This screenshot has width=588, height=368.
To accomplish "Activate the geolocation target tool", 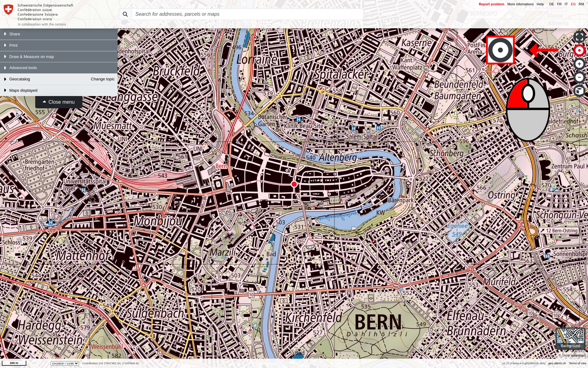I will pos(579,50).
